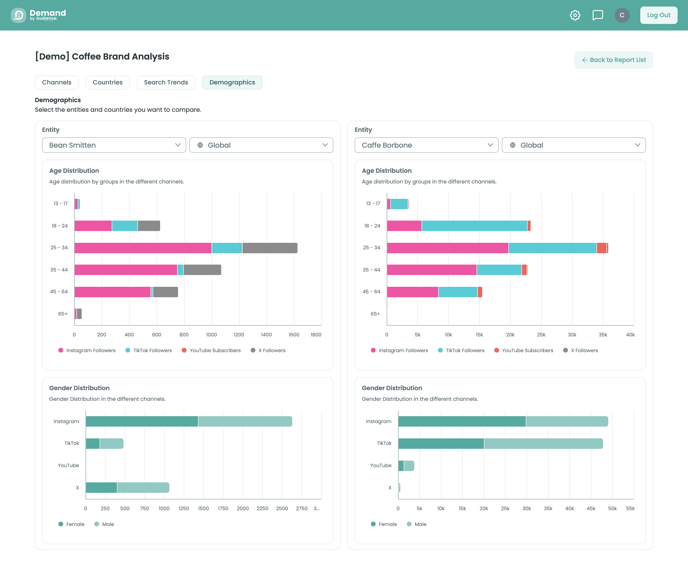688x570 pixels.
Task: Toggle Instagram Followers legend in Bean Smitten age chart
Action: [87, 351]
